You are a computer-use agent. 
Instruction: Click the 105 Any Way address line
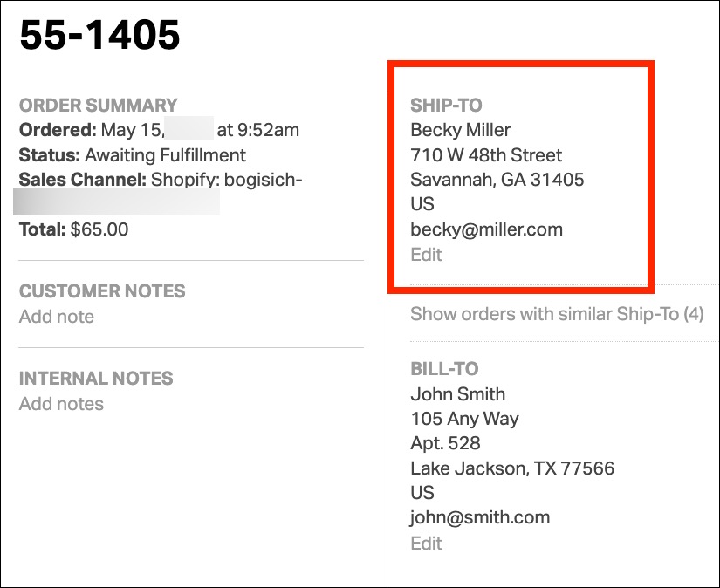pos(464,419)
